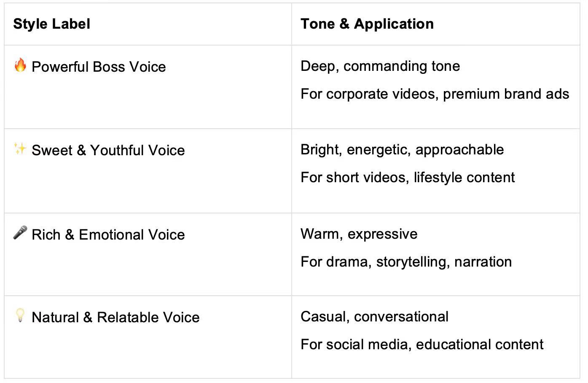Click 'For social media, educational content' line
Image resolution: width=588 pixels, height=383 pixels.
422,345
